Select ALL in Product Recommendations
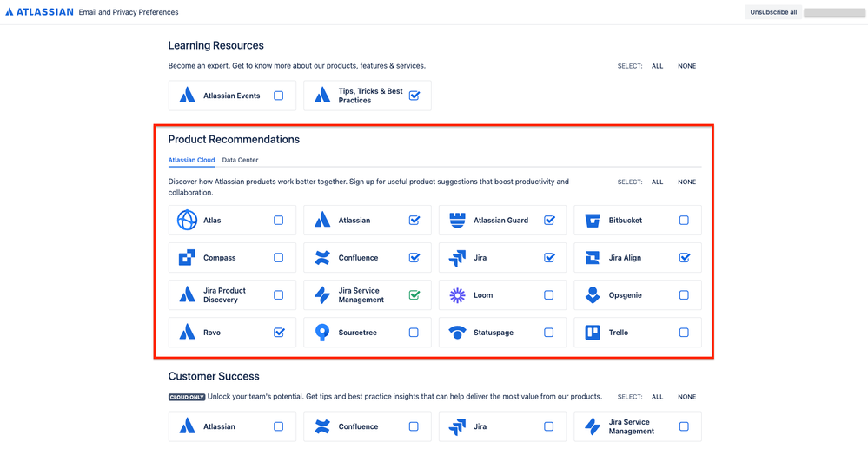 pos(657,182)
